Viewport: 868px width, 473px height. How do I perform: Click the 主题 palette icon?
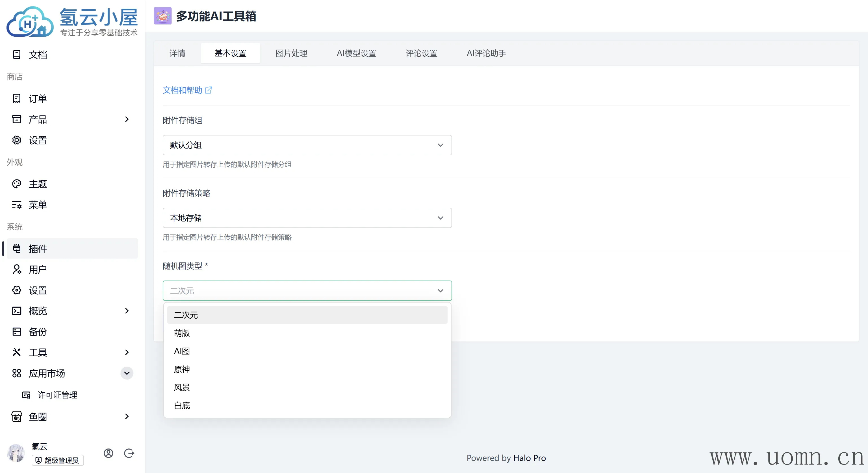(x=16, y=184)
